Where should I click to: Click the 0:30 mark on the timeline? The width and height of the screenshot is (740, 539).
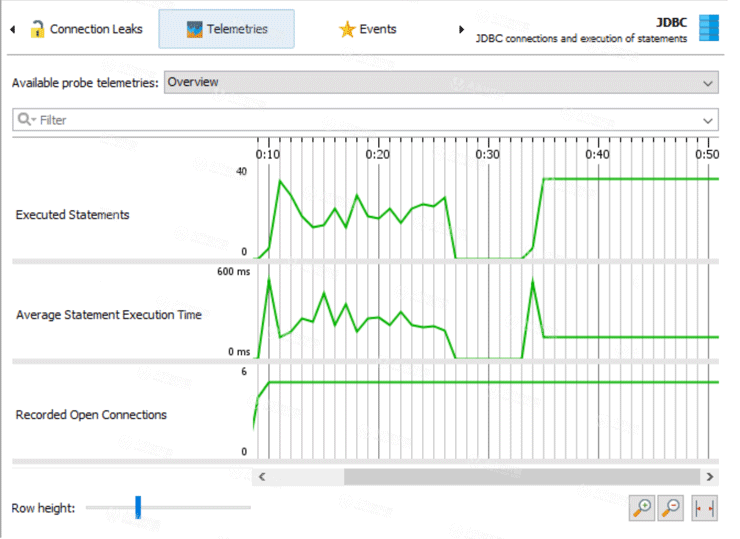pyautogui.click(x=487, y=155)
